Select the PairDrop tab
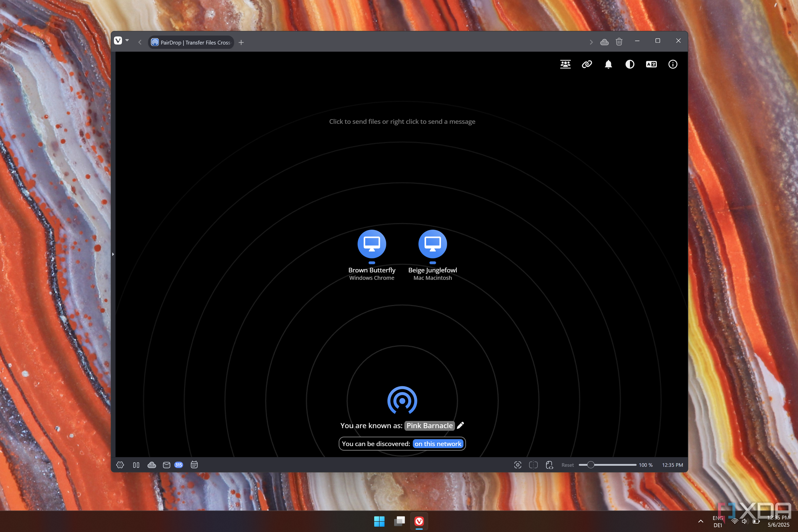798x532 pixels. [x=191, y=42]
